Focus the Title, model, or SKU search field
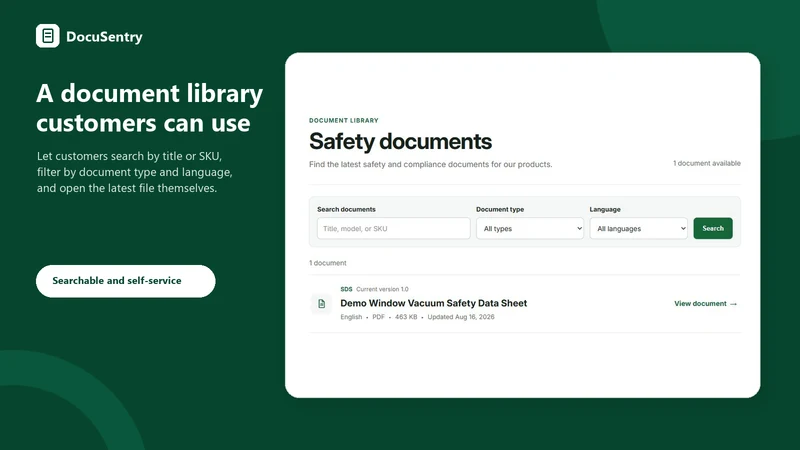The height and width of the screenshot is (450, 800). pyautogui.click(x=393, y=229)
